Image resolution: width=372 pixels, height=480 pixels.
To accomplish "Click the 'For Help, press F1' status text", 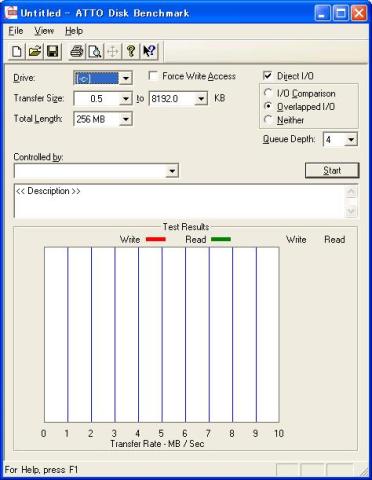I will 41,470.
